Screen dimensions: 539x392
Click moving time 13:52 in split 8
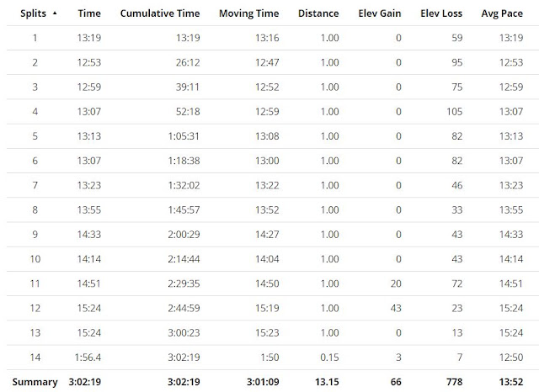pos(267,209)
